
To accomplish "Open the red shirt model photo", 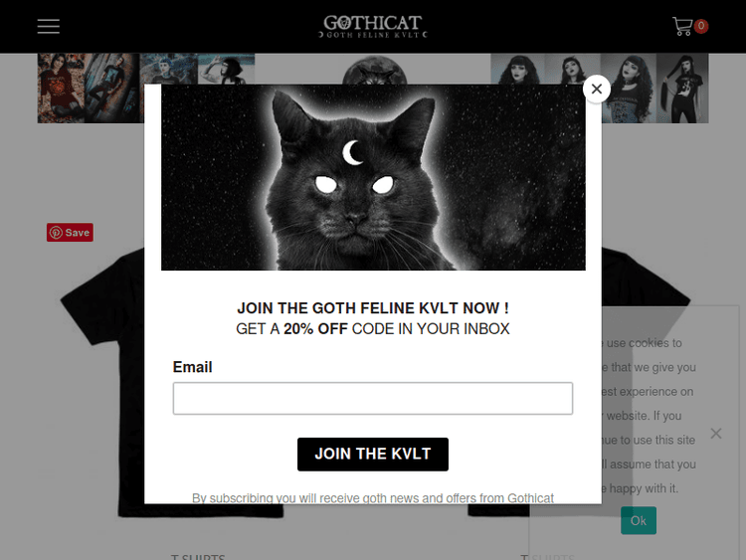I will tap(61, 88).
